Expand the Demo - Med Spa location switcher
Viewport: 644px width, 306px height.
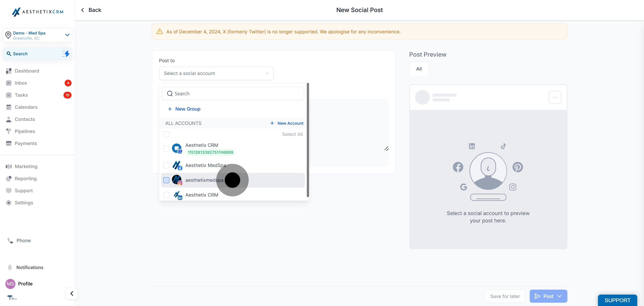67,35
